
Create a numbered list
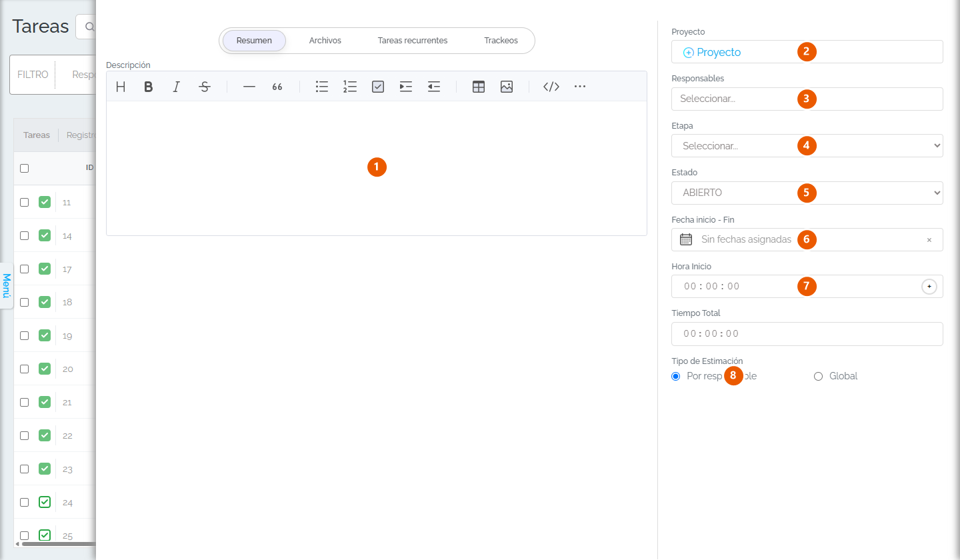[x=350, y=87]
